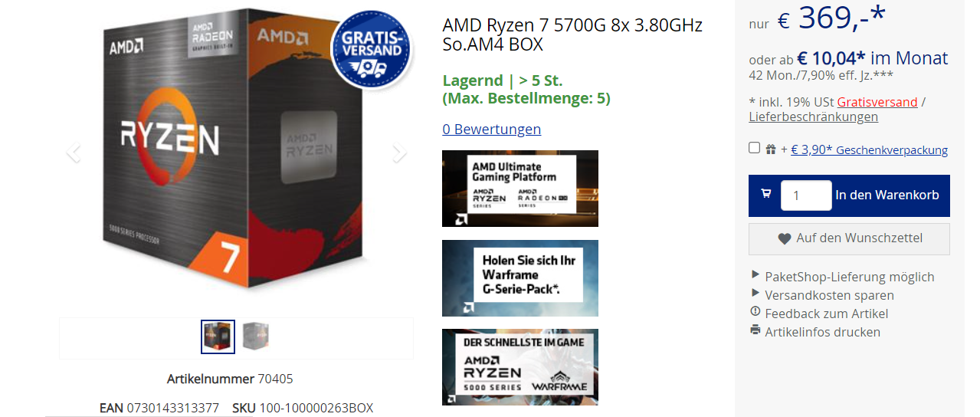Open the AMD Ultimate Gaming Platform banner

point(520,189)
